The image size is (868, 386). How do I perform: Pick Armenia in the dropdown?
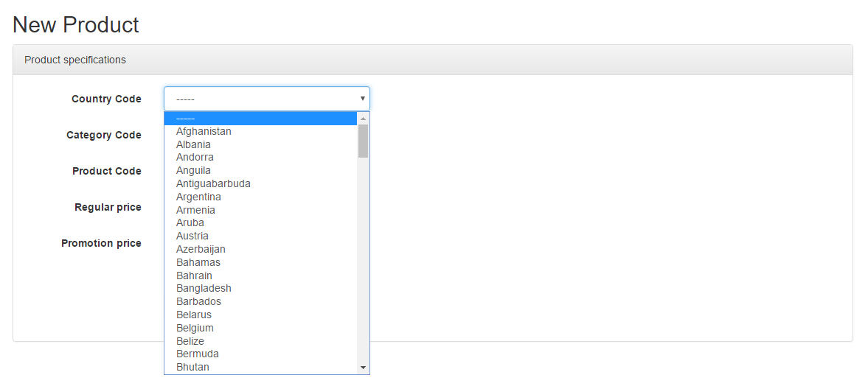[x=261, y=210]
